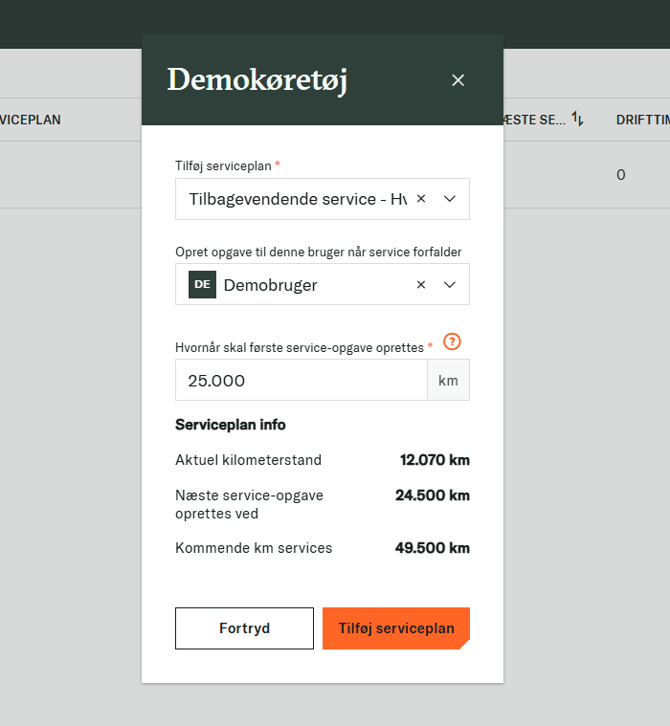Click the 12.070 km value
The width and height of the screenshot is (670, 726).
coord(435,460)
